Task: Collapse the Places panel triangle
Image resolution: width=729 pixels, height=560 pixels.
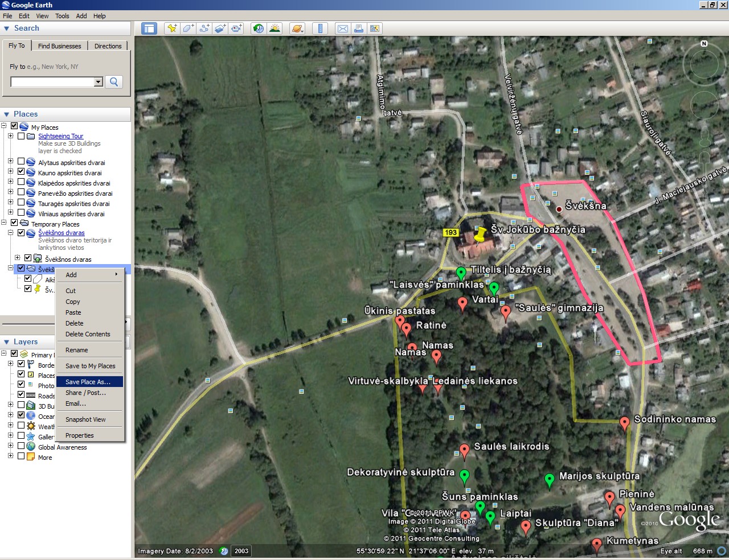Action: pos(7,114)
